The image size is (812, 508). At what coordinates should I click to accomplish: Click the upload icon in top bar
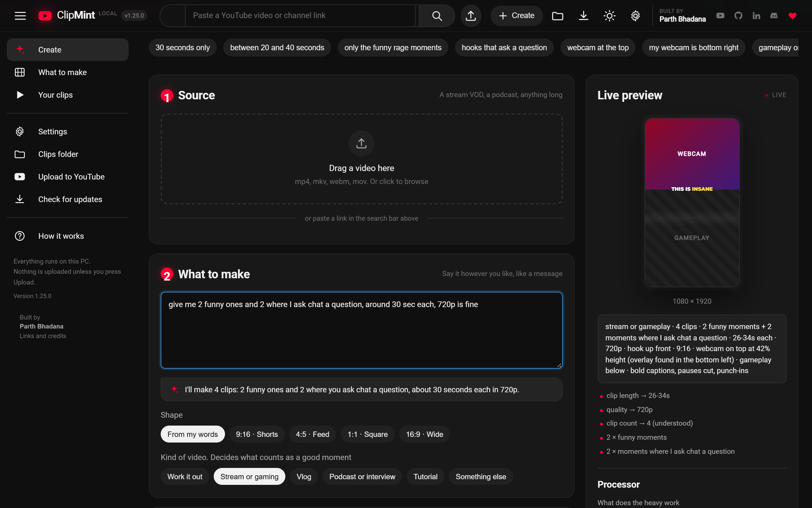[x=471, y=16]
